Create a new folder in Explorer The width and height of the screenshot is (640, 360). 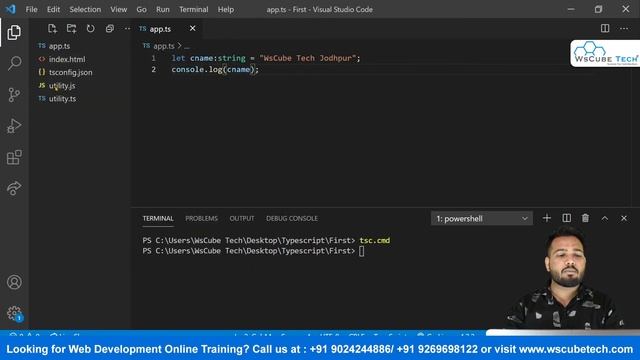[71, 29]
